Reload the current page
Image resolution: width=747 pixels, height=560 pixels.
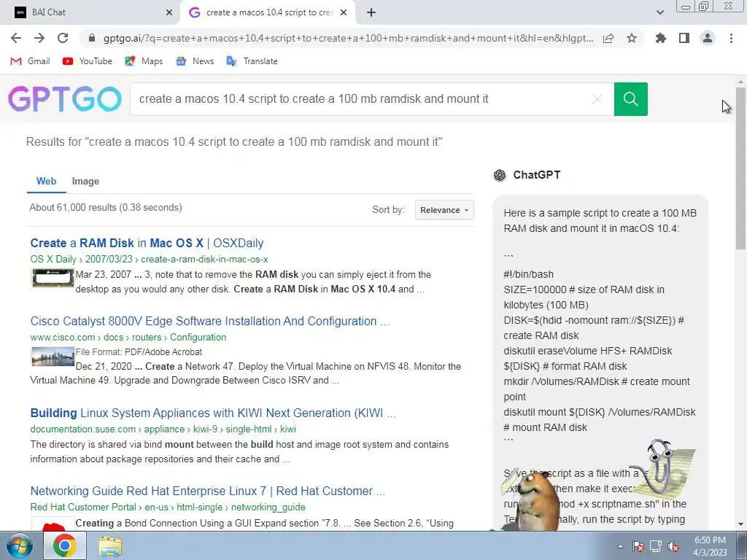pyautogui.click(x=63, y=38)
